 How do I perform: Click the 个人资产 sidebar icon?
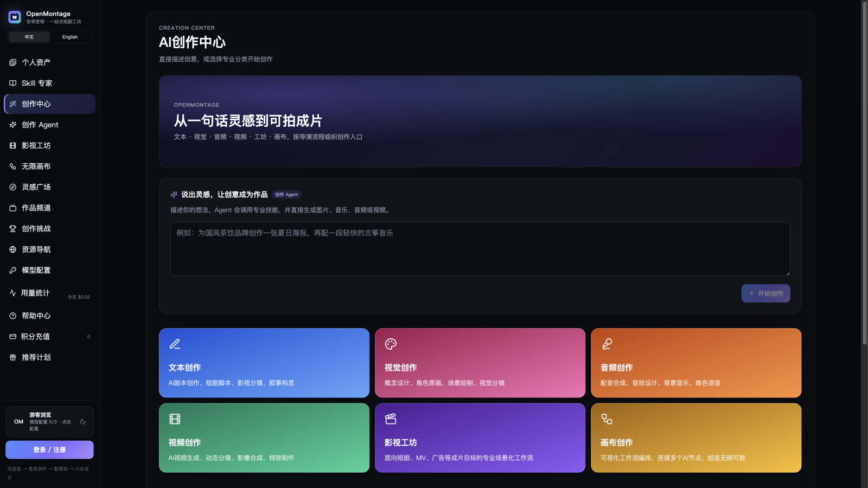pyautogui.click(x=12, y=62)
